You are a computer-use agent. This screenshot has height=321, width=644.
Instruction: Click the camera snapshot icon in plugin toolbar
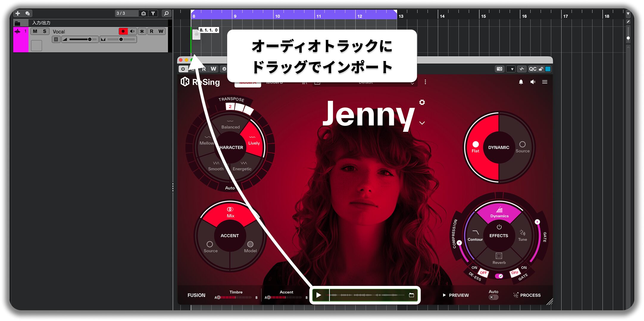[x=499, y=69]
